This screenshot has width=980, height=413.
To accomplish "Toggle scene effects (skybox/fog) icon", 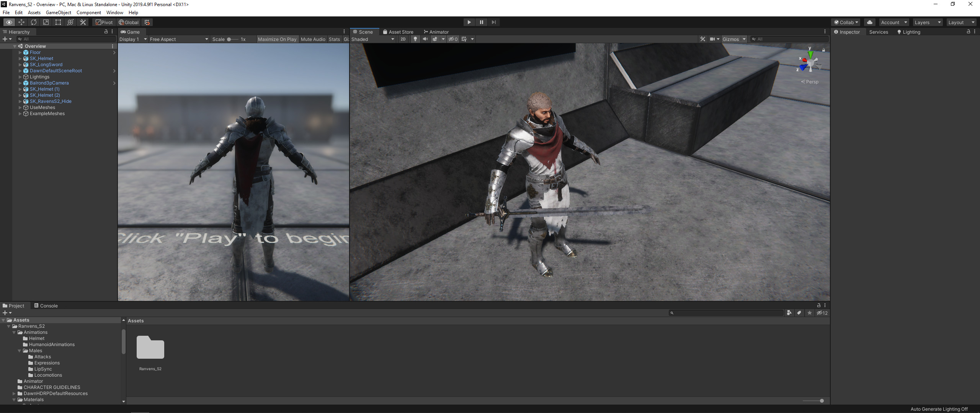I will [435, 39].
